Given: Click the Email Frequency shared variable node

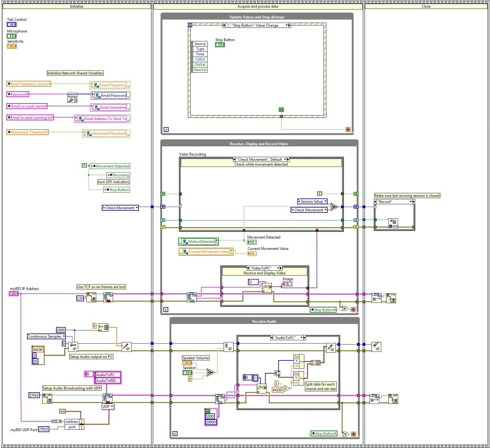Looking at the screenshot, I should [110, 85].
